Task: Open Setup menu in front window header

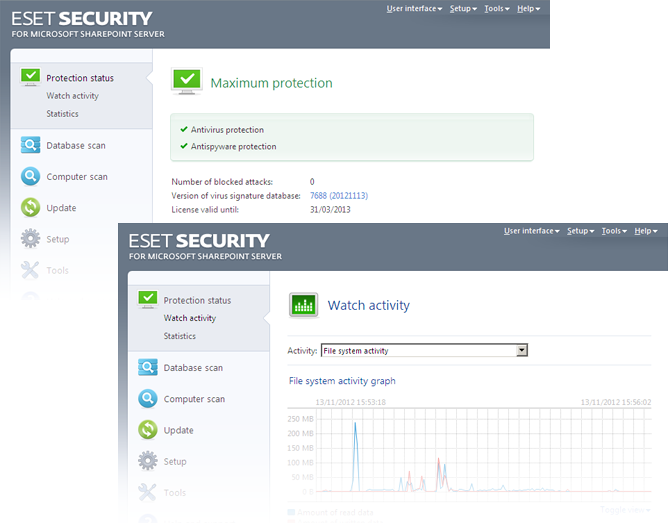Action: (580, 231)
